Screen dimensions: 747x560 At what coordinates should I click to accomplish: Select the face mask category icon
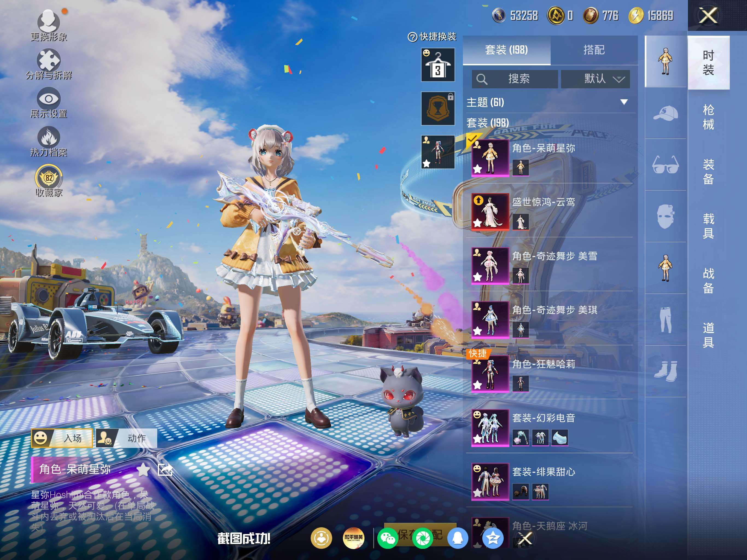(665, 217)
